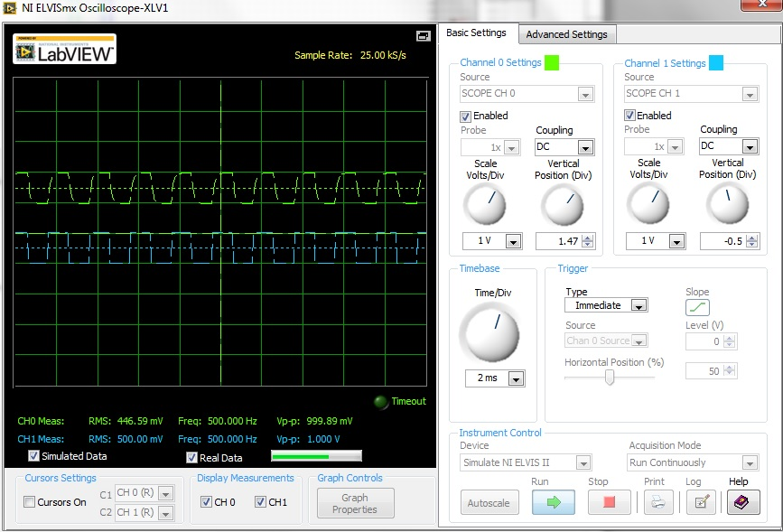Open Print using the printer icon
This screenshot has width=783, height=532.
click(x=658, y=502)
